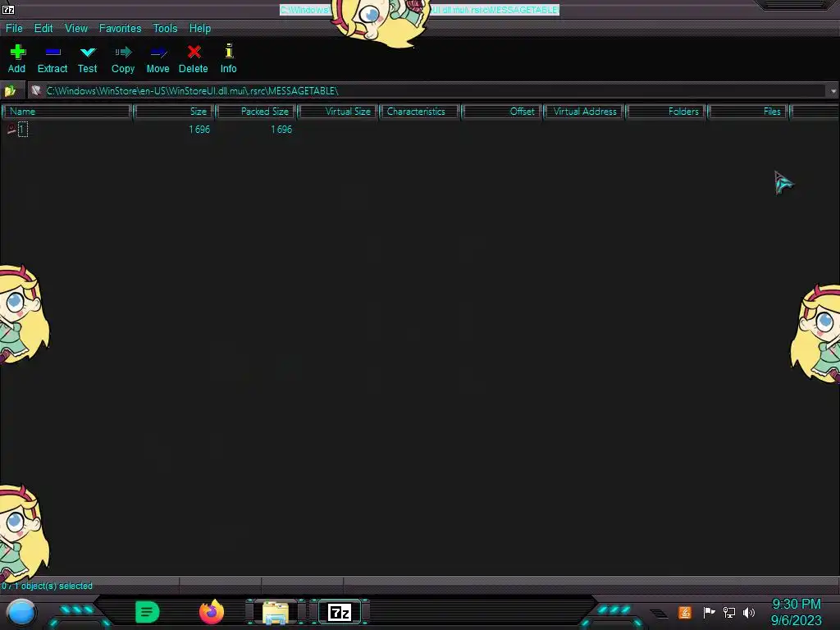The height and width of the screenshot is (630, 840).
Task: Sort by the Size column header
Action: click(x=174, y=112)
